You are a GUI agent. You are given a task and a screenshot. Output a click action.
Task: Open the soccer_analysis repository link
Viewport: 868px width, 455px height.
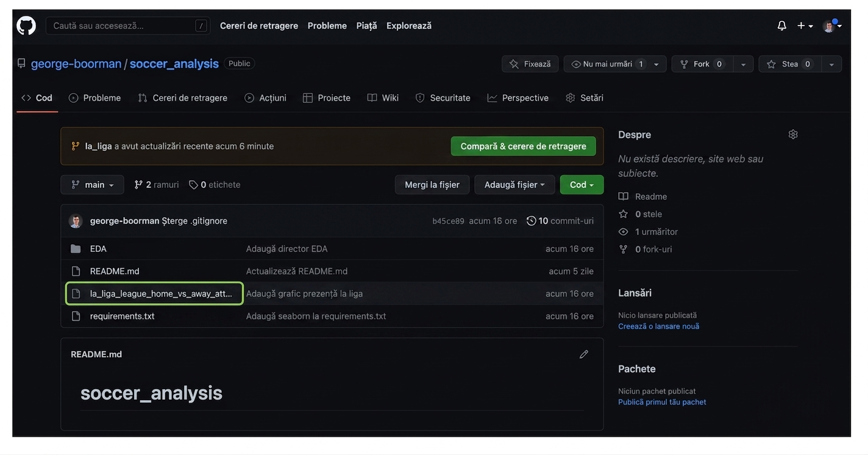pyautogui.click(x=174, y=63)
